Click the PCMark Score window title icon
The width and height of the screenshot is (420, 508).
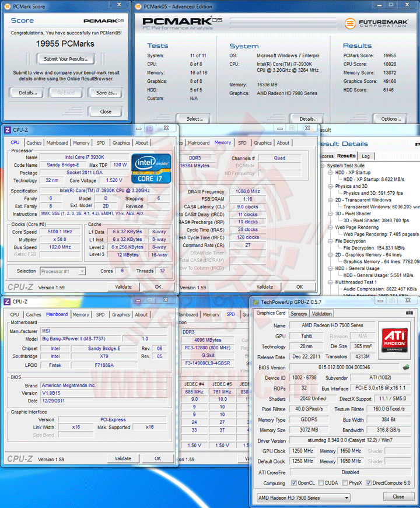click(x=7, y=6)
